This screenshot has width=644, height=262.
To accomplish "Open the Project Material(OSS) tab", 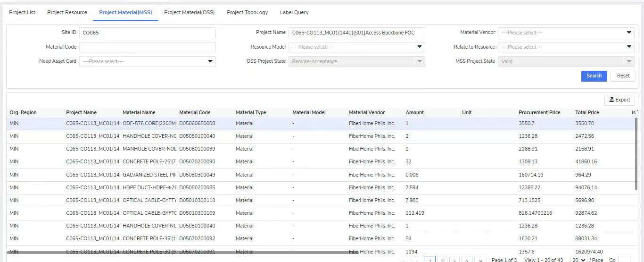I will (189, 12).
